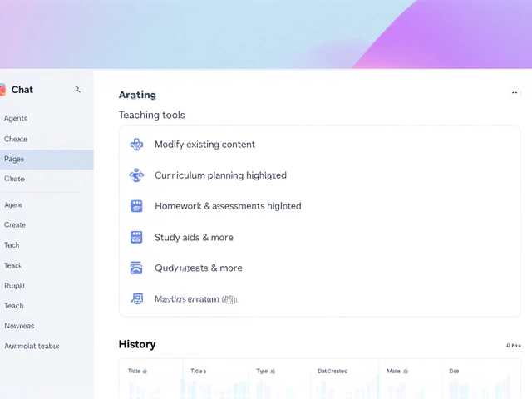The width and height of the screenshot is (532, 399).
Task: Click the Type column header
Action: (x=263, y=372)
